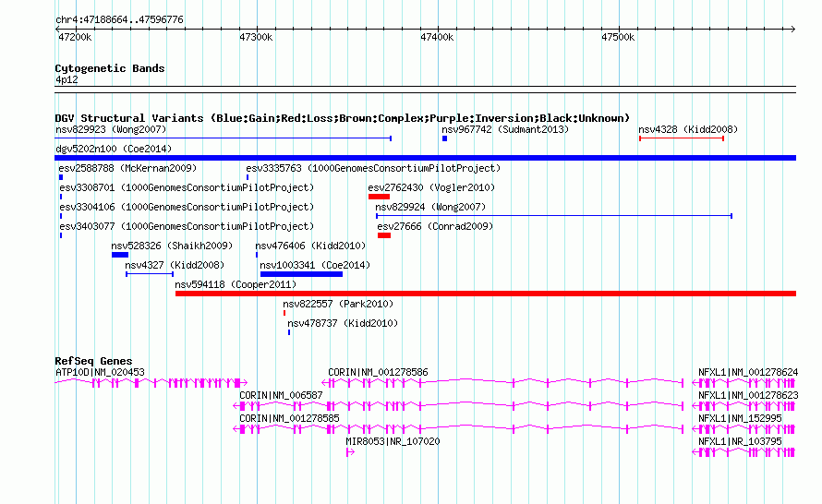
Task: Click CORIN NM_001278585 transcript label
Action: pyautogui.click(x=289, y=418)
